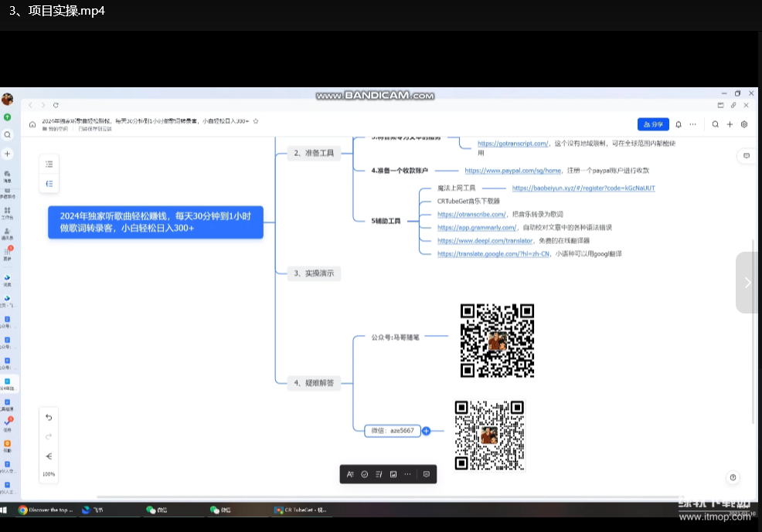The height and width of the screenshot is (532, 762).
Task: Select the CRTubeGet音乐下载器 node text
Action: pyautogui.click(x=468, y=201)
